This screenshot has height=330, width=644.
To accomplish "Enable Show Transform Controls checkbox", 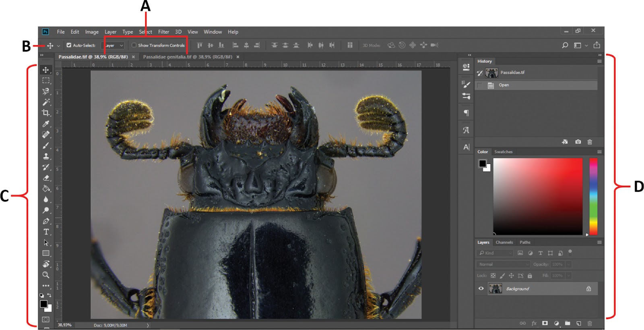I will 134,45.
